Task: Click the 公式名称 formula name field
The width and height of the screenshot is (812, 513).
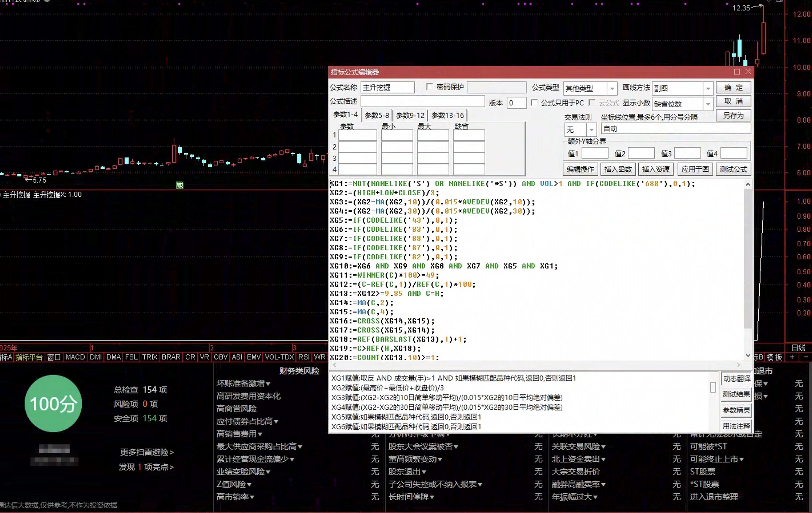Action: 387,87
